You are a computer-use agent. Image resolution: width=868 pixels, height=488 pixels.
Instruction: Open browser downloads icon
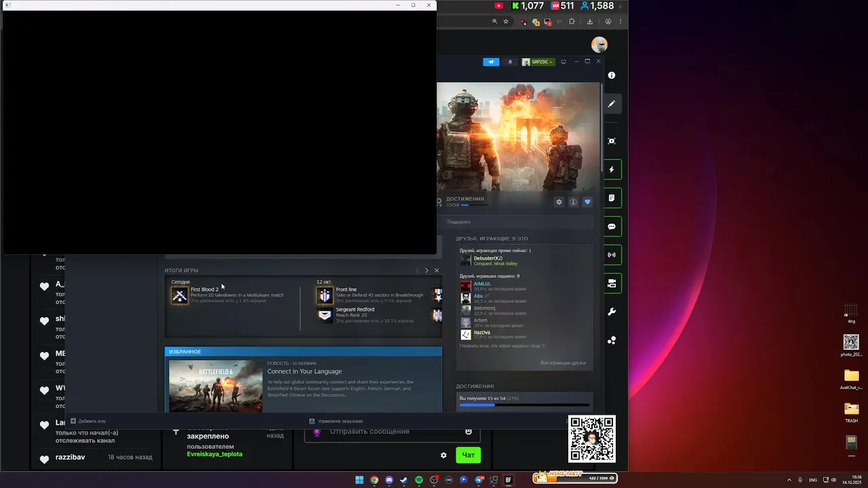(x=589, y=22)
